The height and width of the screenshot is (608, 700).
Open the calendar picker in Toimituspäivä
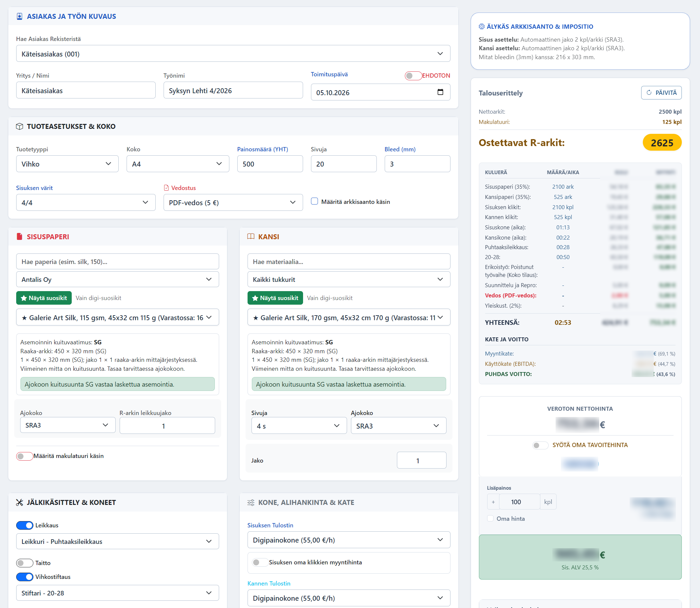(x=441, y=92)
